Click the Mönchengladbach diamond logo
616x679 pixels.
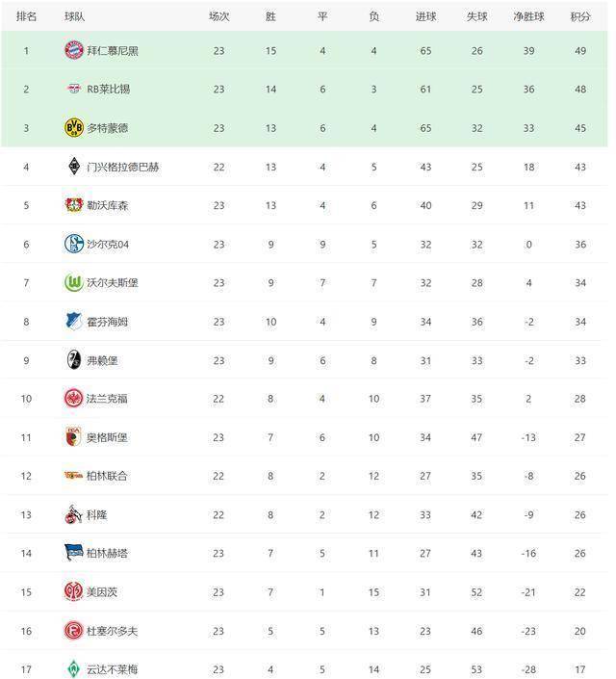coord(74,167)
